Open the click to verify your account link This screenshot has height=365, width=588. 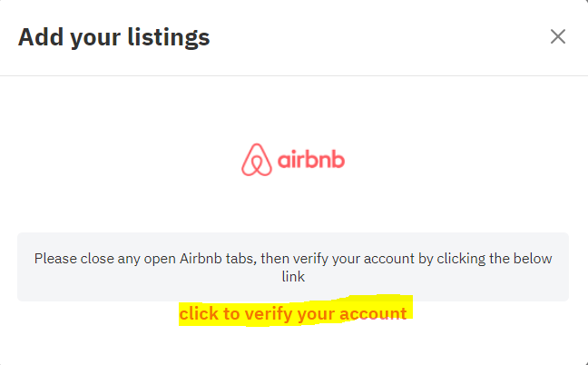click(293, 313)
